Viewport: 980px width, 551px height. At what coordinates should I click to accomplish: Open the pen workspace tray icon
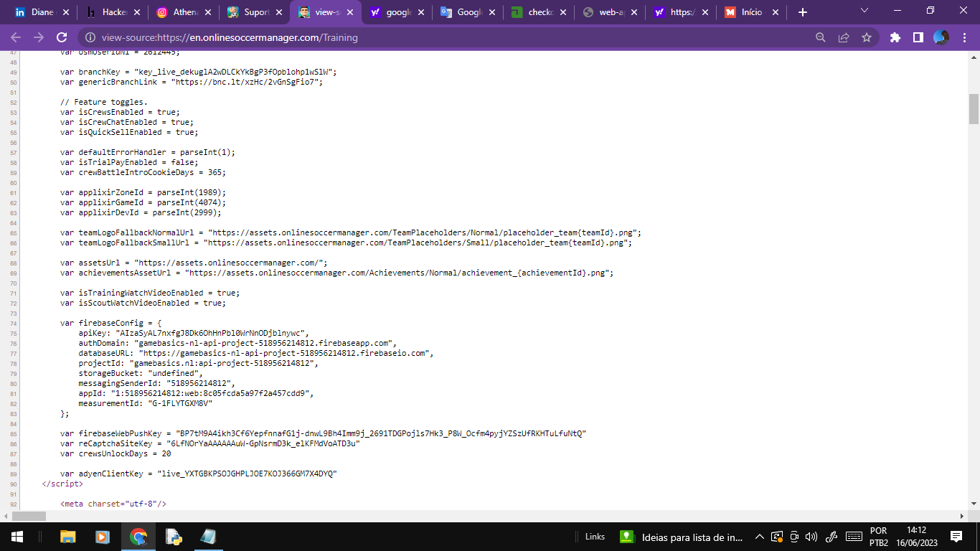pos(832,537)
